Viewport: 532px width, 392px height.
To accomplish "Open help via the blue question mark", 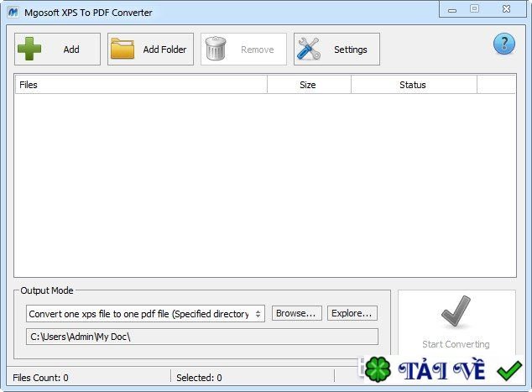I will tap(503, 44).
